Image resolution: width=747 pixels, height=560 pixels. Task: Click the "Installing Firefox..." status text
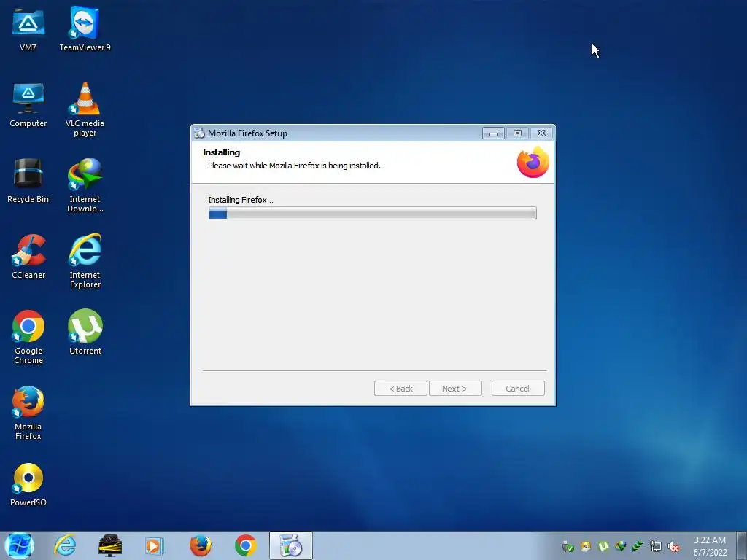(x=241, y=200)
